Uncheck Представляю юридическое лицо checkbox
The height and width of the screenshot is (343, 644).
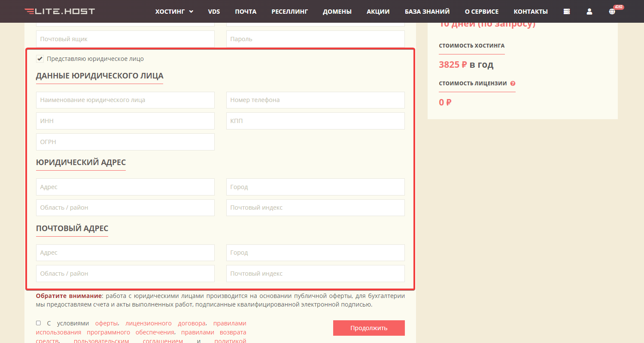[40, 59]
